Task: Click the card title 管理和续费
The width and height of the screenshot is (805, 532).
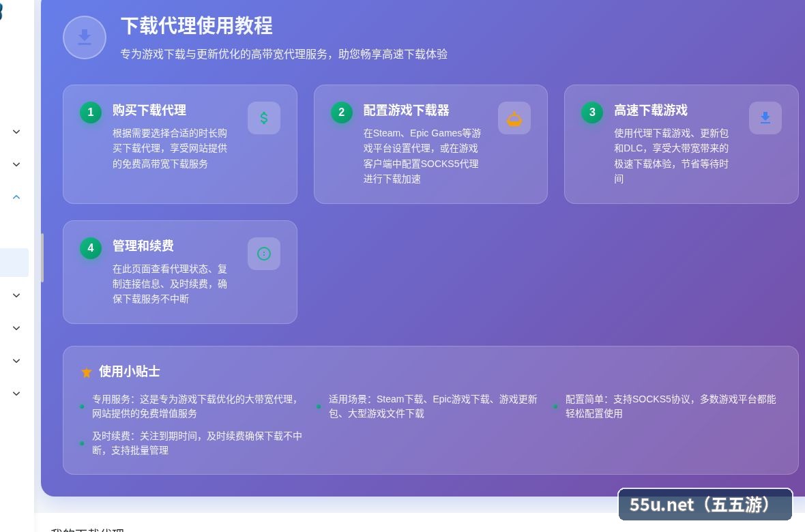Action: point(143,246)
